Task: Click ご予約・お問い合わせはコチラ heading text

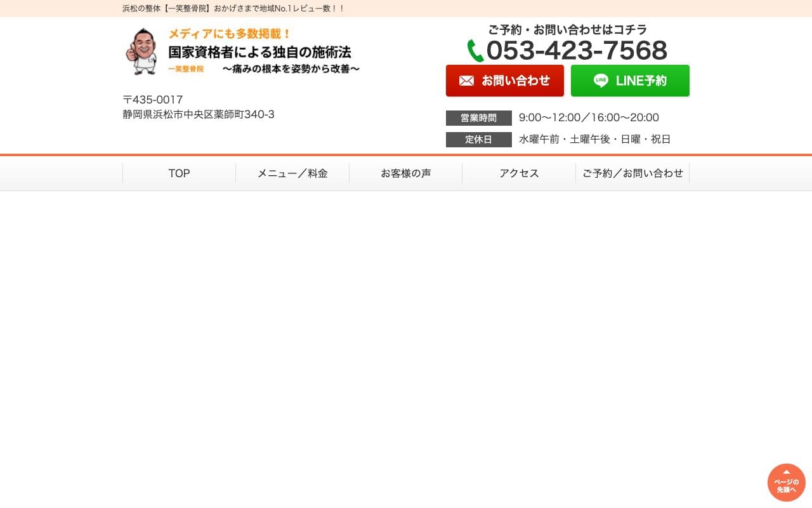Action: [566, 29]
